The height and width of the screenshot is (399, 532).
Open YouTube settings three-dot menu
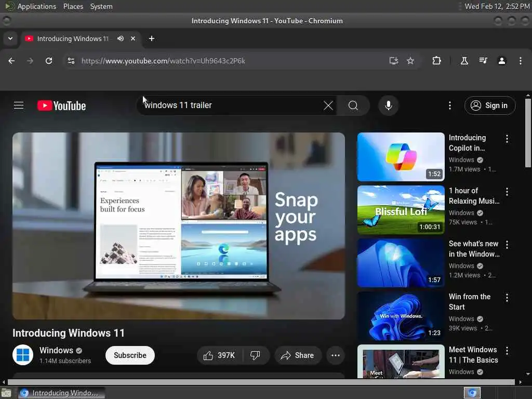[x=450, y=105]
